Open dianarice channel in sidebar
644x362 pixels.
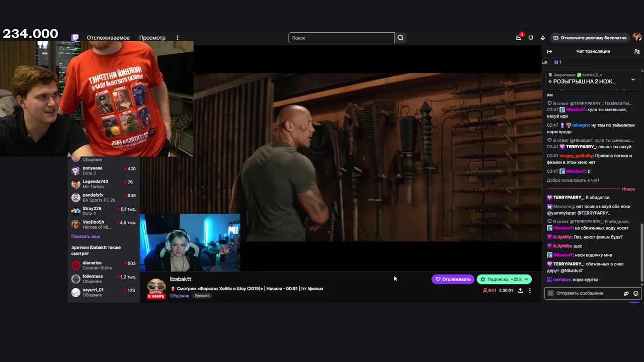point(104,265)
